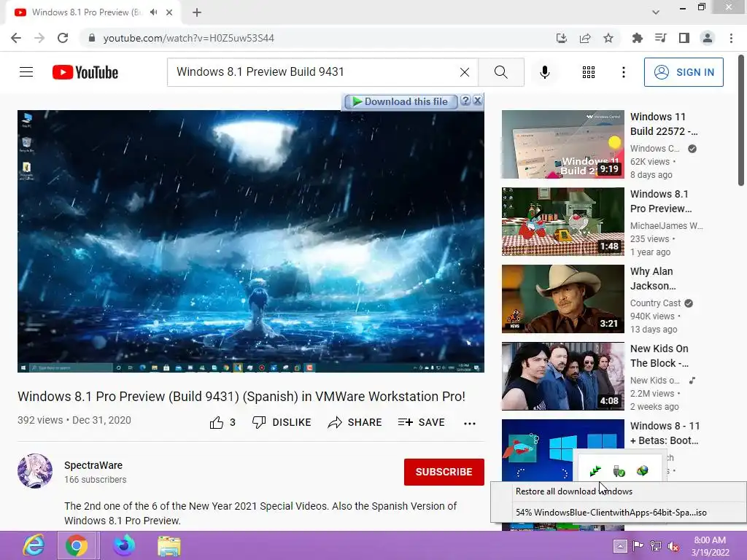Screen dimensions: 747x560
Task: Click the SHARE button under video
Action: pyautogui.click(x=355, y=422)
